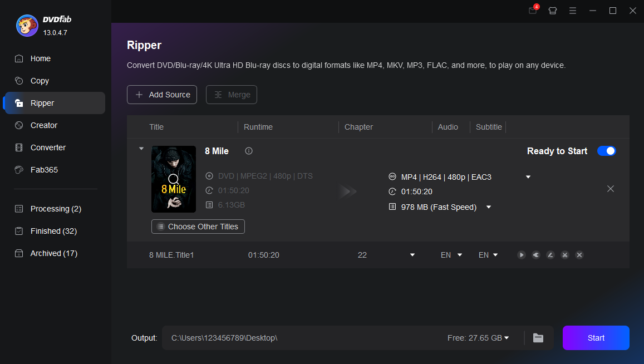Open the skin theme shirt icon
The image size is (644, 364).
(552, 11)
